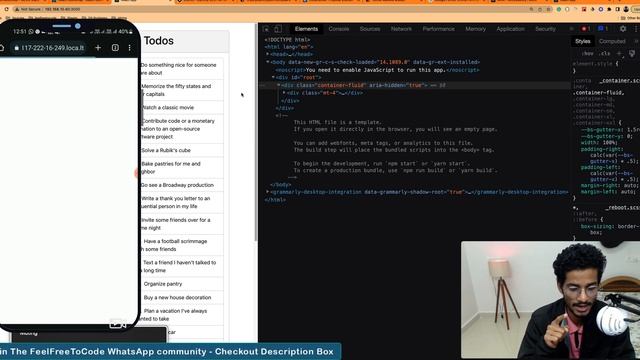Select the DOCTYPE html line
This screenshot has width=640, height=360.
(287, 40)
